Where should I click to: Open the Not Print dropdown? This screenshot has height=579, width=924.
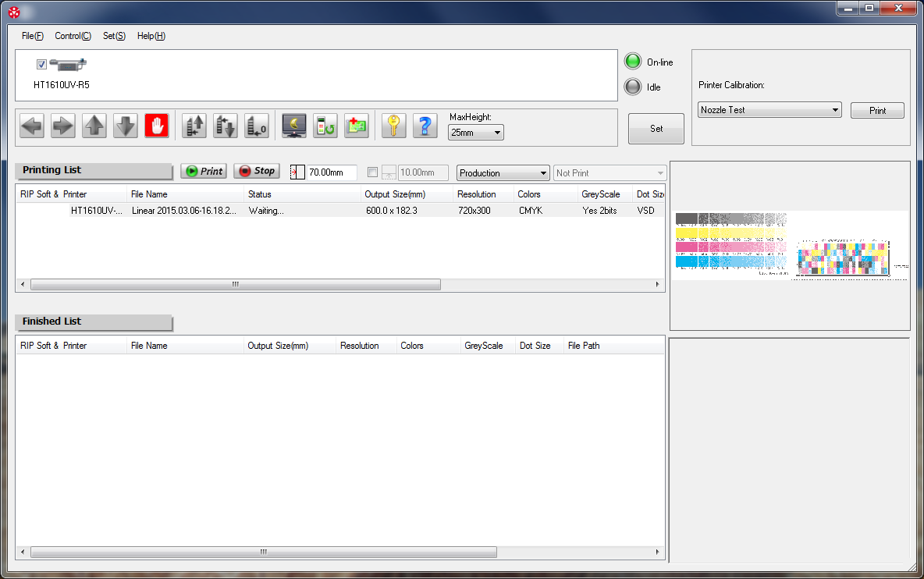[x=610, y=172]
